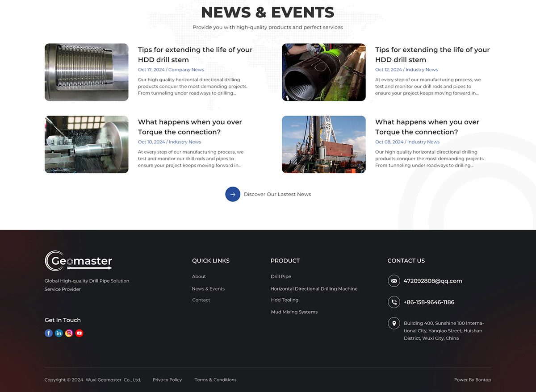Open the LinkedIn social icon
The image size is (536, 392).
59,333
